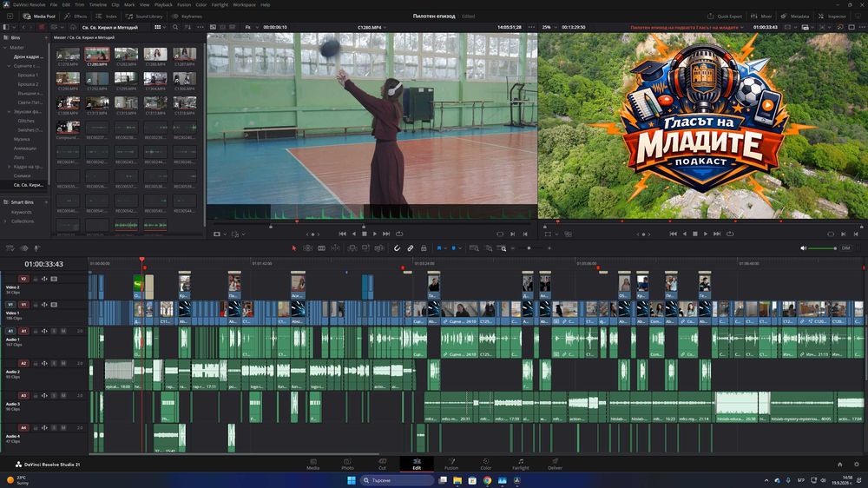
Task: Click the Insert Clip toolbar icon
Action: coord(352,248)
